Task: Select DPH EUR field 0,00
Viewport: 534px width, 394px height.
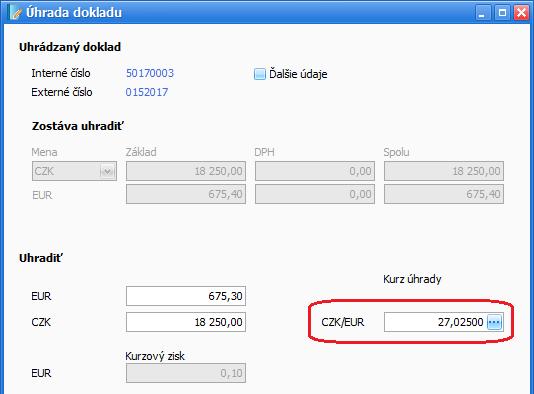Action: 315,194
